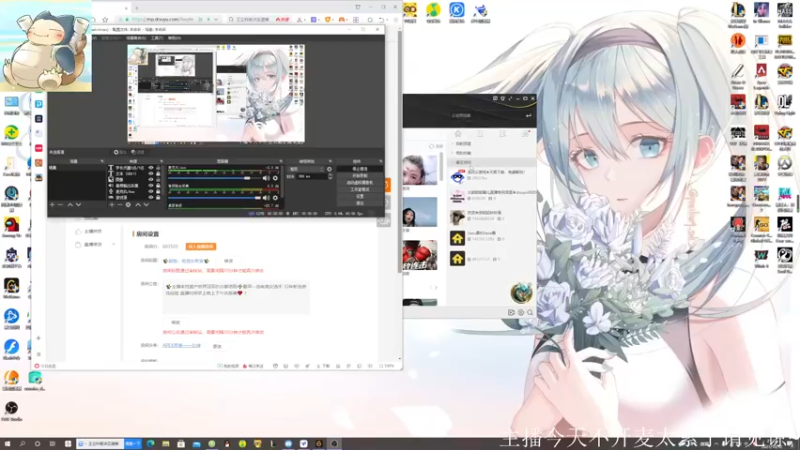Image resolution: width=800 pixels, height=450 pixels.
Task: Click the boxing game thumbnail in side panel
Action: point(420,255)
